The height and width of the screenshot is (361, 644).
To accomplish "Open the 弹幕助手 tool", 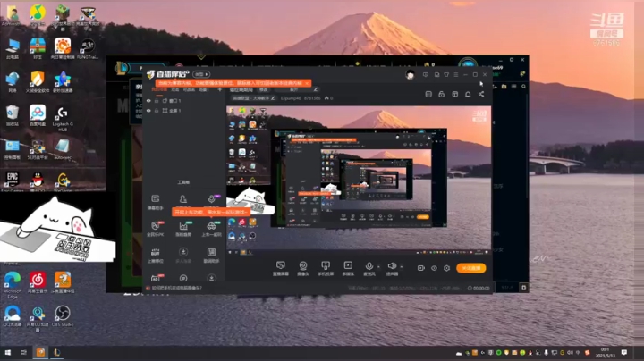I will click(x=156, y=202).
